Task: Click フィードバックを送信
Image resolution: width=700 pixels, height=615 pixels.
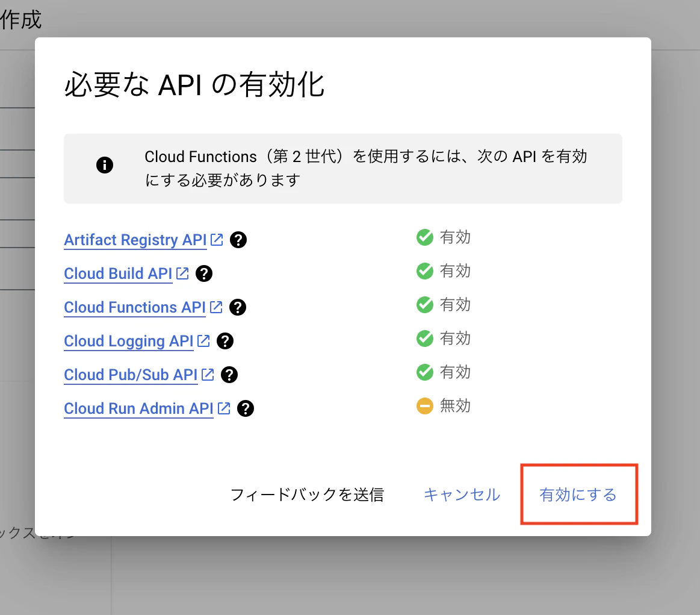Action: pos(307,495)
